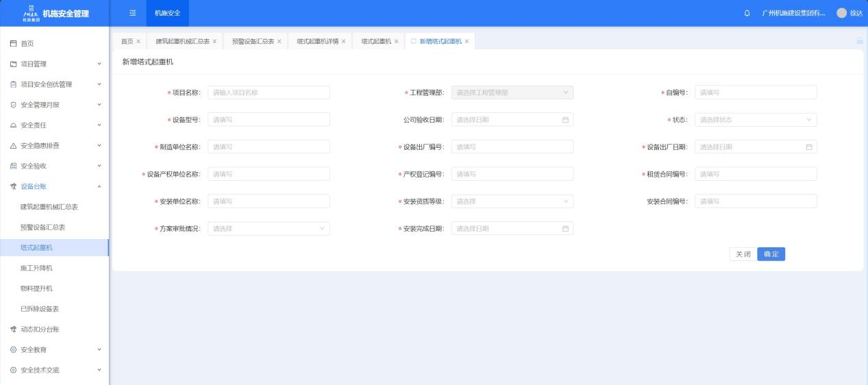Click the 确定 button
The height and width of the screenshot is (385, 868).
[x=771, y=254]
